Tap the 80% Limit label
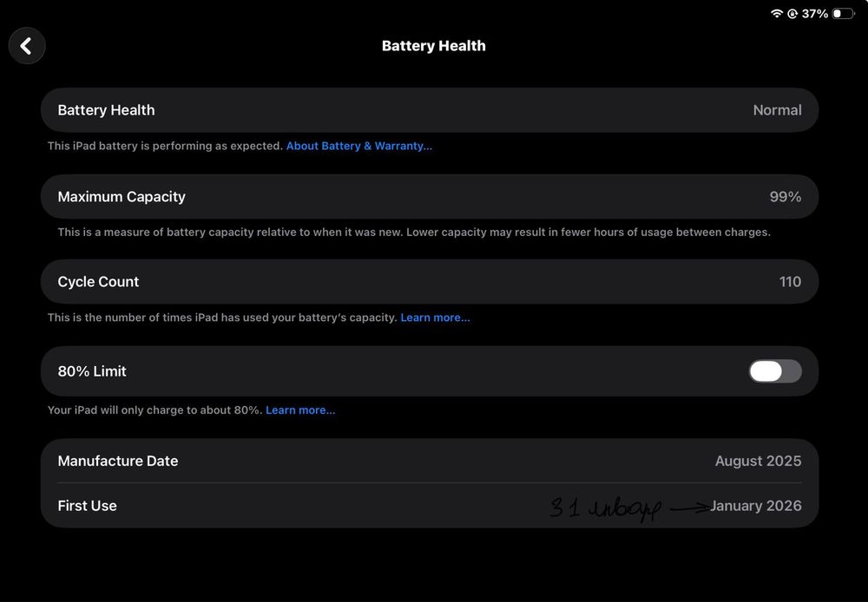The width and height of the screenshot is (868, 602). tap(92, 371)
